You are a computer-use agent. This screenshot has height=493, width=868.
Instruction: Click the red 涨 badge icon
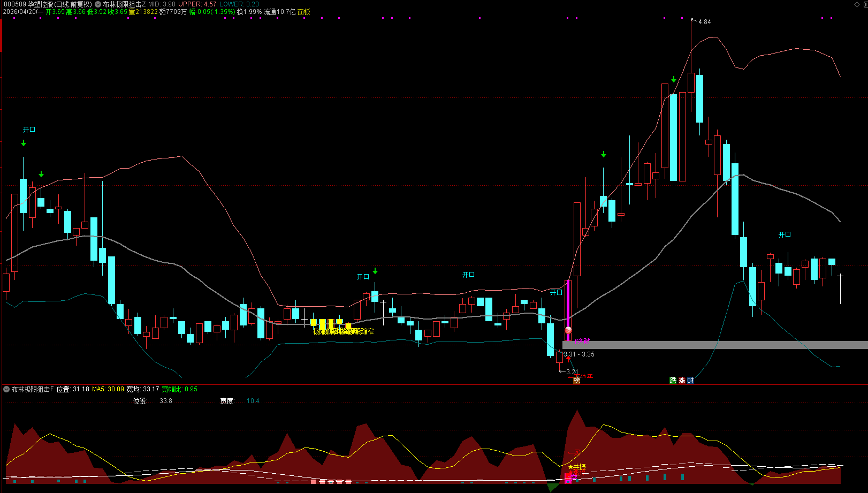click(682, 381)
